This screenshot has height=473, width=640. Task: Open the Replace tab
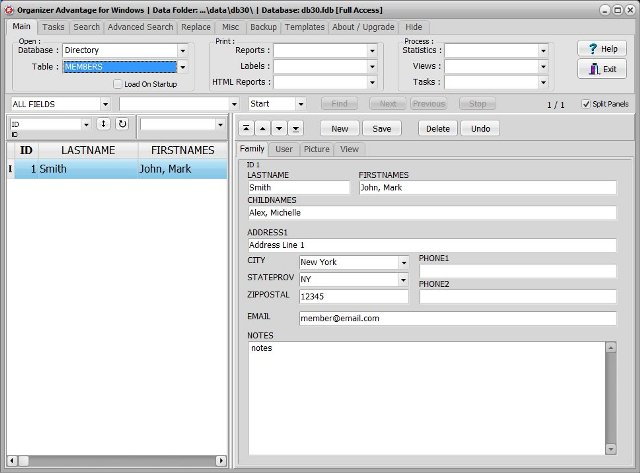point(196,27)
